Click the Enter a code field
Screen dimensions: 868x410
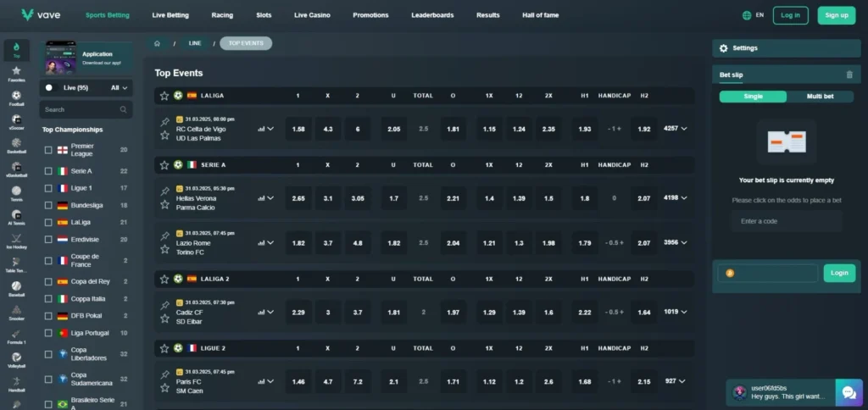[x=786, y=221]
